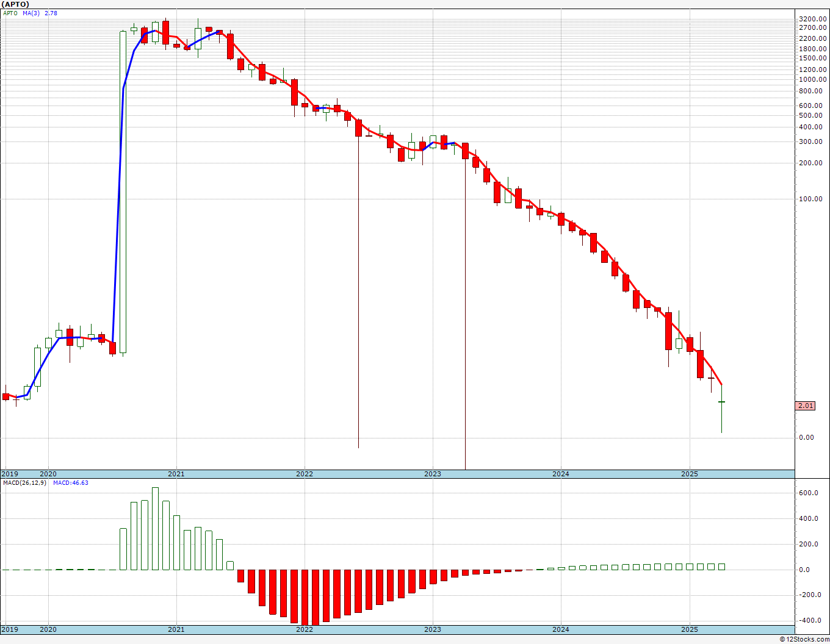Screen dimensions: 830x644
Task: Click the 2.01 current price tag
Action: click(x=806, y=406)
